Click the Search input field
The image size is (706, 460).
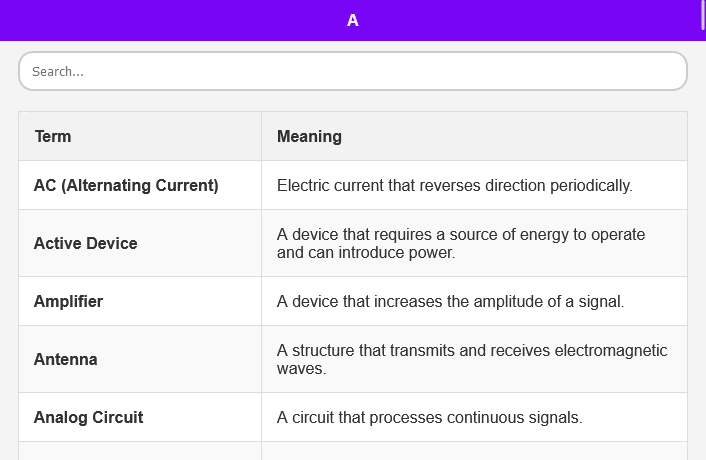tap(352, 71)
